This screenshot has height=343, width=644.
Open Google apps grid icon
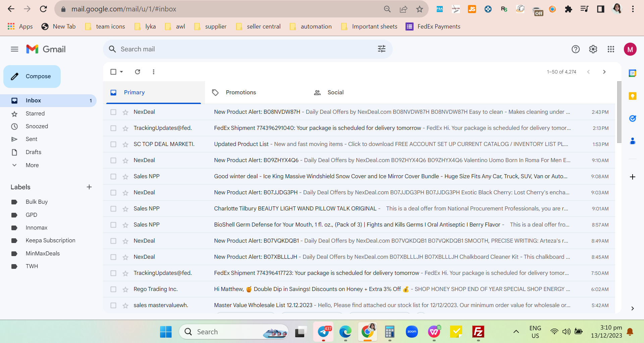[x=611, y=49]
